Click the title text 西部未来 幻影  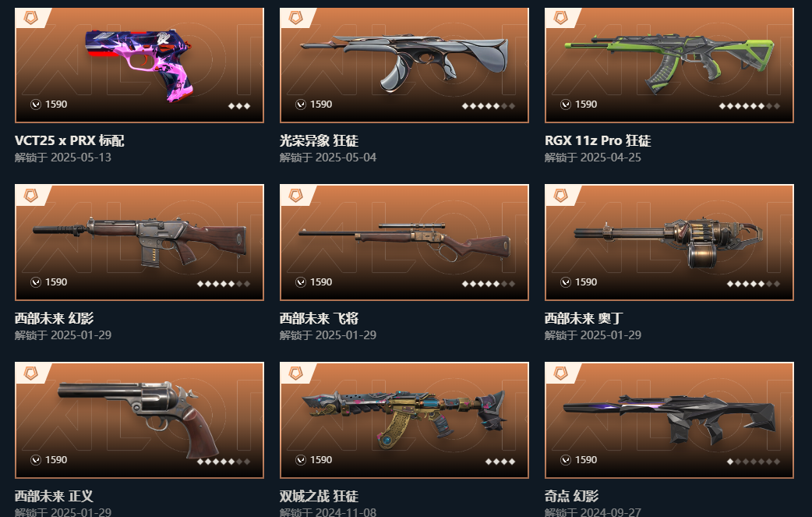point(55,318)
